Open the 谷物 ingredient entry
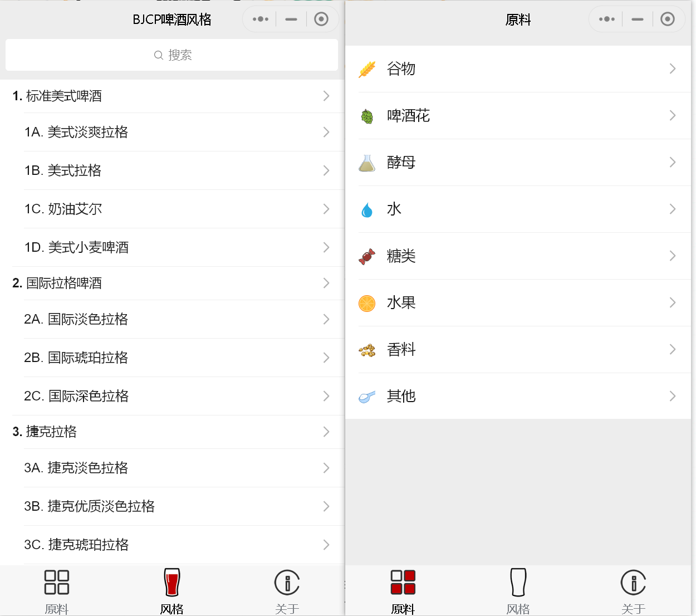This screenshot has width=696, height=616. click(x=518, y=69)
